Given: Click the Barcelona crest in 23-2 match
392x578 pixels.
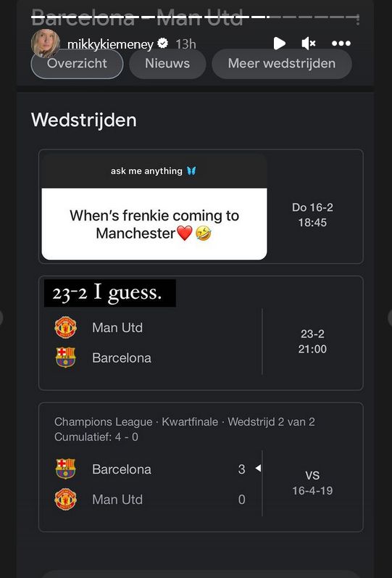Looking at the screenshot, I should (66, 358).
